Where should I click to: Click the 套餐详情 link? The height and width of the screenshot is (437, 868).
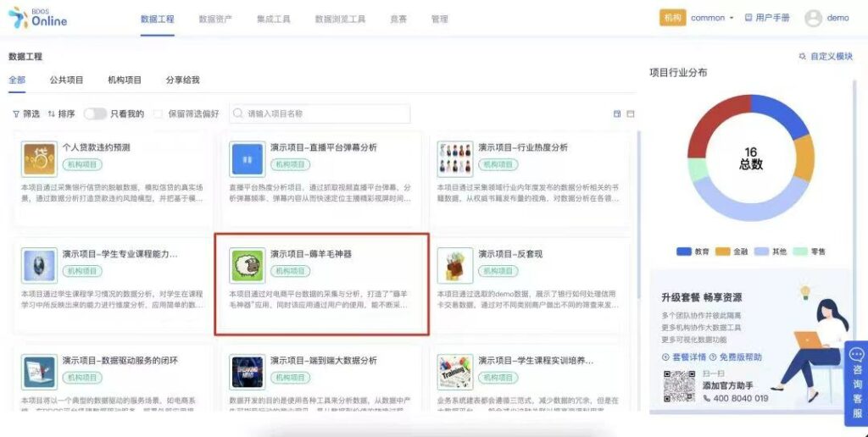[x=684, y=357]
